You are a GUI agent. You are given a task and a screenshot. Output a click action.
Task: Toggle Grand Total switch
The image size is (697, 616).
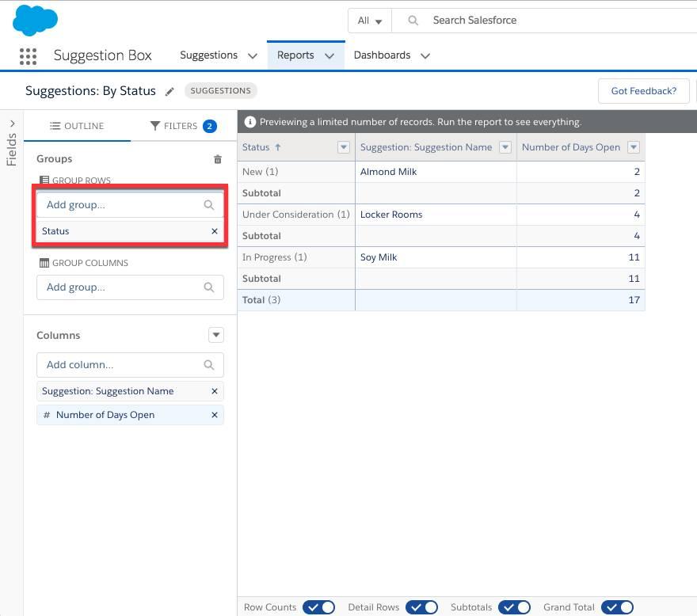[x=618, y=607]
